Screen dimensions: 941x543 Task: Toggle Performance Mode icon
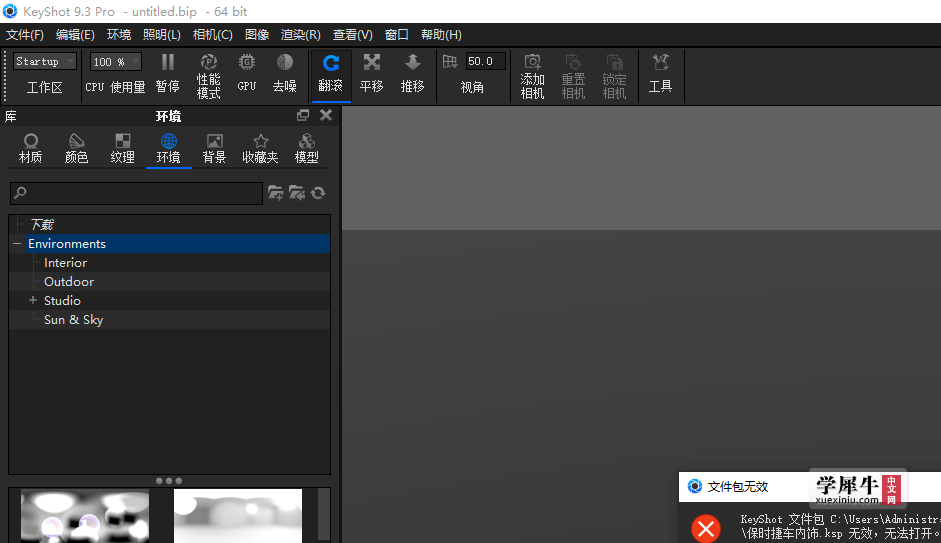pos(208,62)
